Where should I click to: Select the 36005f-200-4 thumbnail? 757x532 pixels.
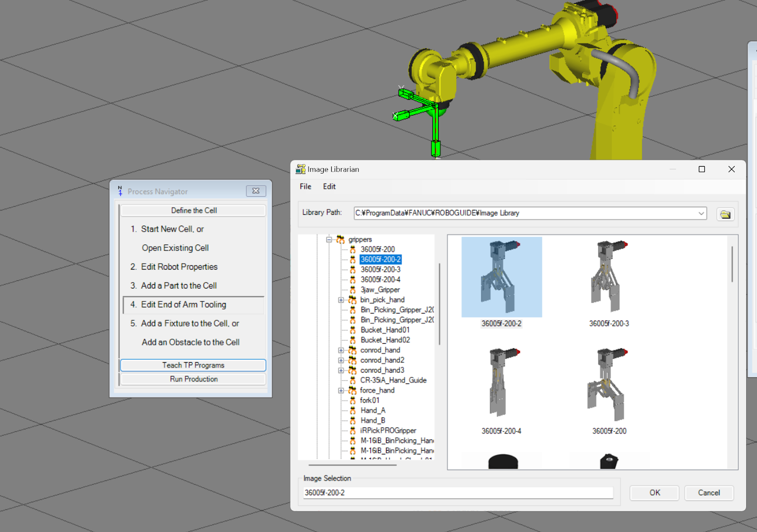tap(502, 384)
